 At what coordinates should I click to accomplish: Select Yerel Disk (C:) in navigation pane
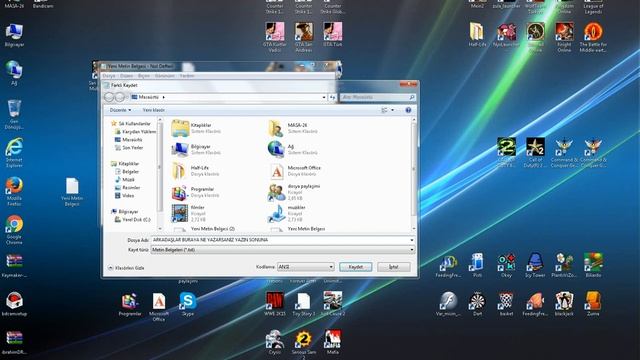tap(133, 220)
